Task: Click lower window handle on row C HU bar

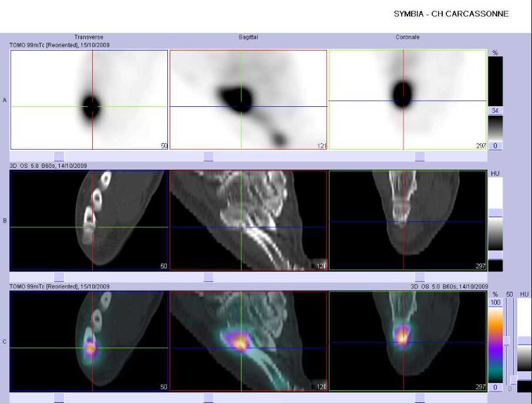Action: point(524,376)
